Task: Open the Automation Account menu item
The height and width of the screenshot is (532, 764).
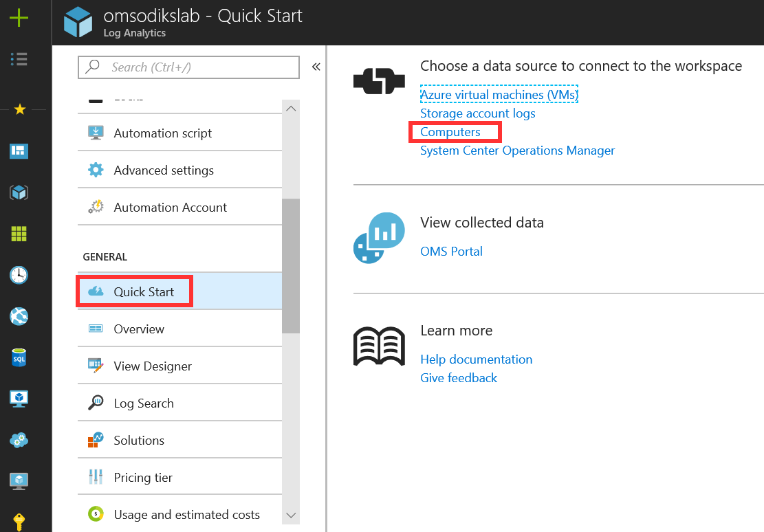Action: click(179, 207)
